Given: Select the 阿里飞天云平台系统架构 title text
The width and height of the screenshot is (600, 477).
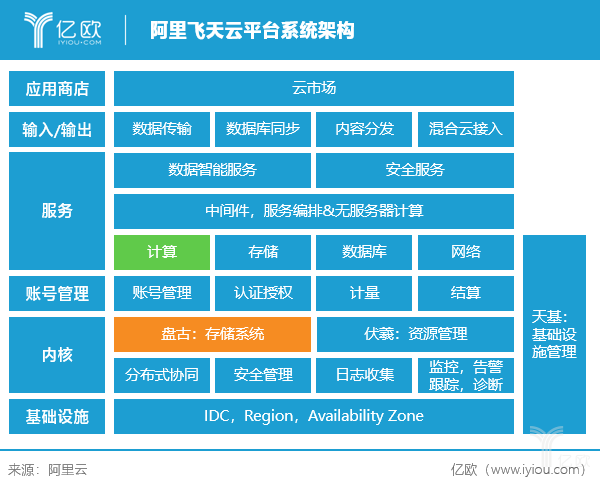Looking at the screenshot, I should (x=252, y=30).
